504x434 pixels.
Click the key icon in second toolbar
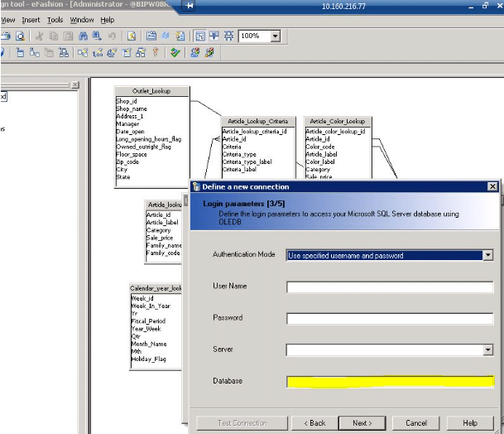[156, 52]
